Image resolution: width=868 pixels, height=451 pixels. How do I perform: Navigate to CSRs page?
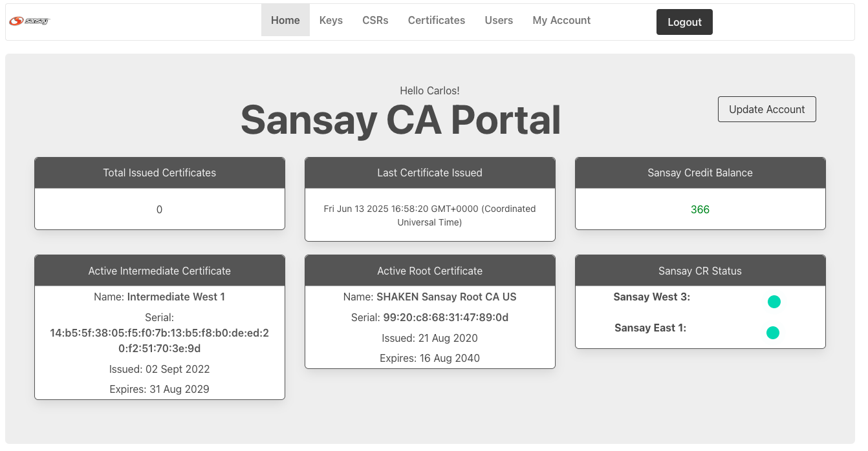[375, 20]
